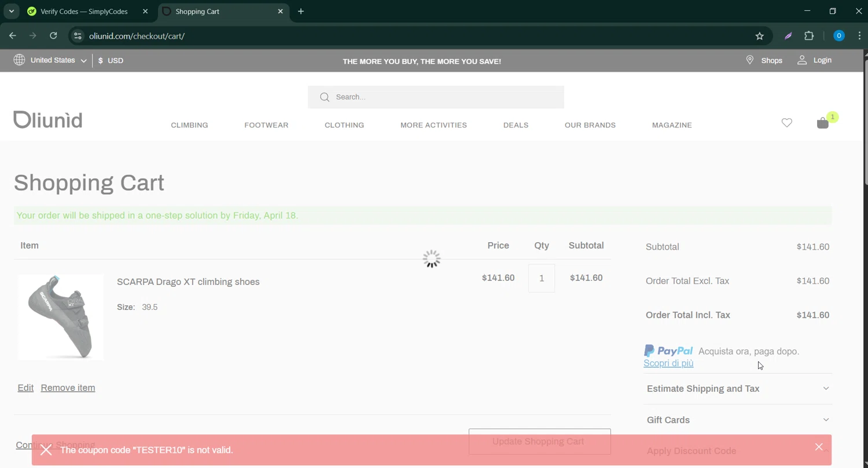
Task: Open the browser extensions puzzle icon
Action: (x=809, y=36)
